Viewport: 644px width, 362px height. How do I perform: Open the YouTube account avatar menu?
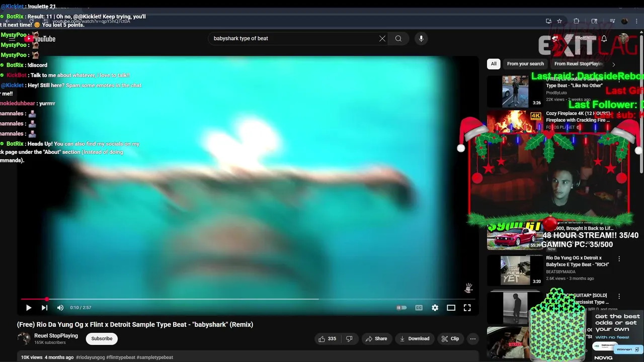click(624, 39)
